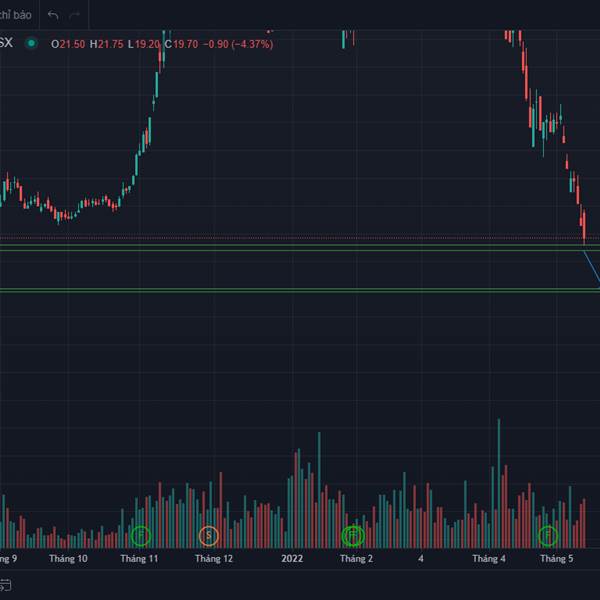The width and height of the screenshot is (600, 600).
Task: Click the low value L19.20
Action: [x=143, y=44]
